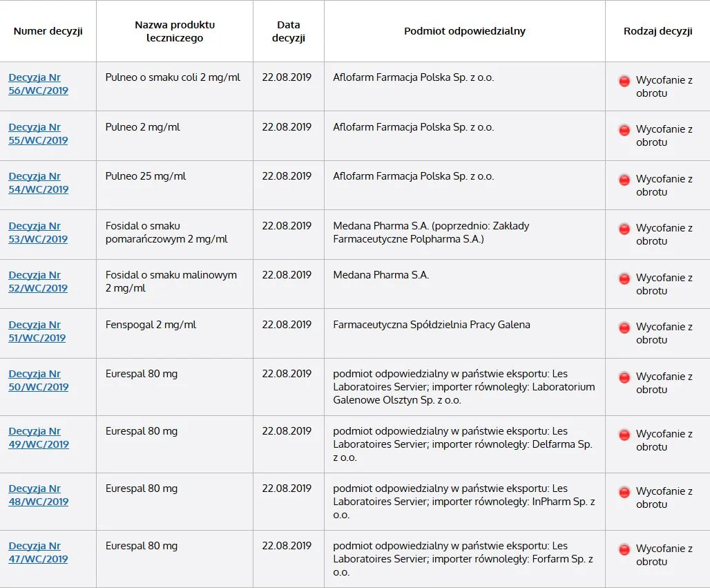
Task: Click red status icon for Pulneo 25 mg/ml row
Action: click(624, 180)
